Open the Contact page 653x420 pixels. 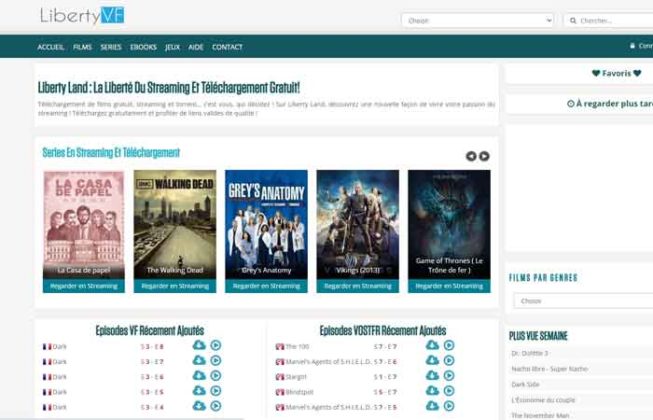(227, 47)
